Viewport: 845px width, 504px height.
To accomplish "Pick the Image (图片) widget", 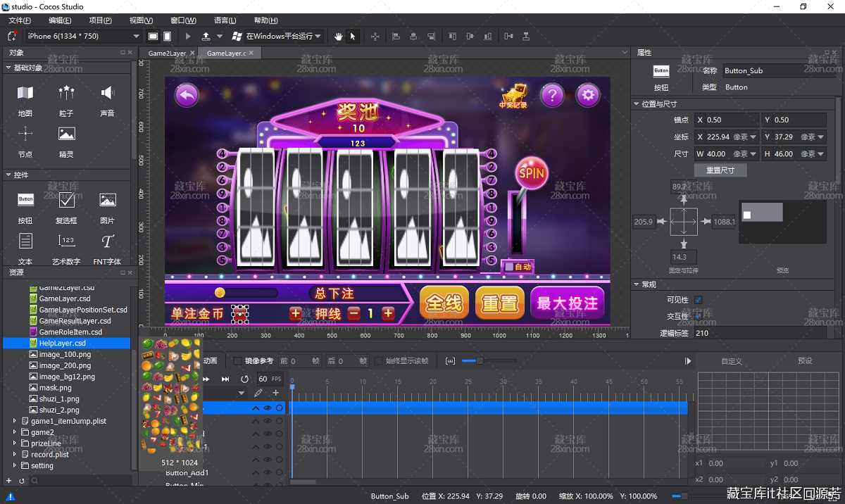I will point(107,200).
